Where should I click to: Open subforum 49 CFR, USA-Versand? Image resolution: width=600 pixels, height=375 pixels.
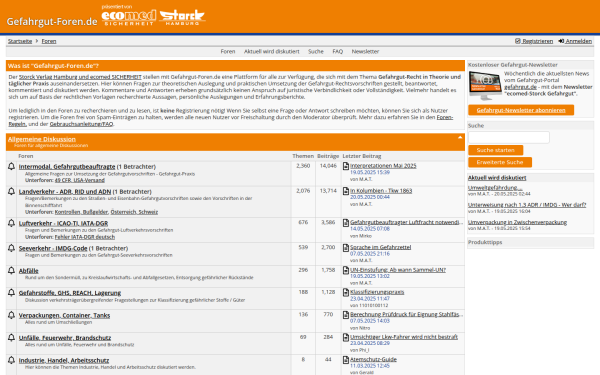(80, 180)
